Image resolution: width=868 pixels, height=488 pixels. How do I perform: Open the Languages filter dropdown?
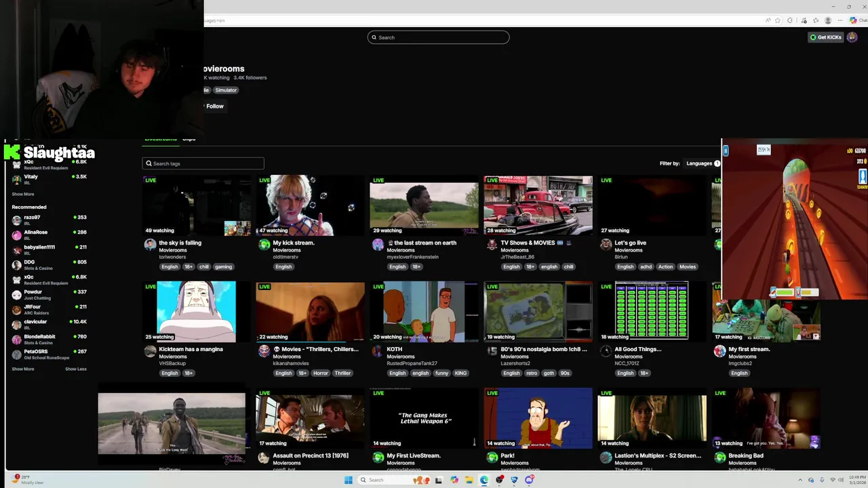point(703,163)
